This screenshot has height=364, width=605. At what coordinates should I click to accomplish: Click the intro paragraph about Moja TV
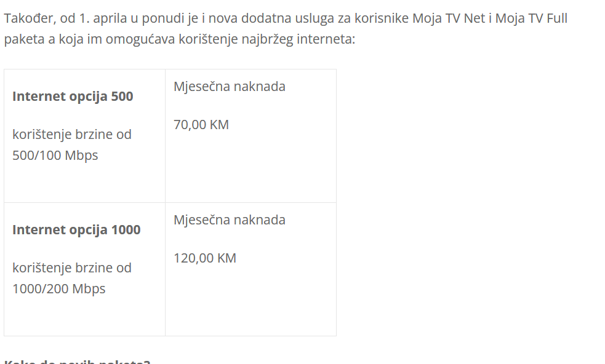click(x=286, y=28)
